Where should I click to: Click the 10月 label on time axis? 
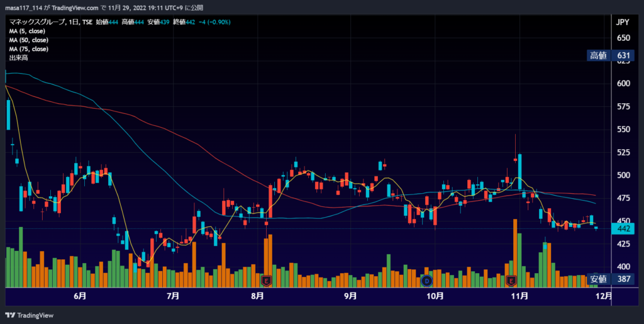click(435, 296)
